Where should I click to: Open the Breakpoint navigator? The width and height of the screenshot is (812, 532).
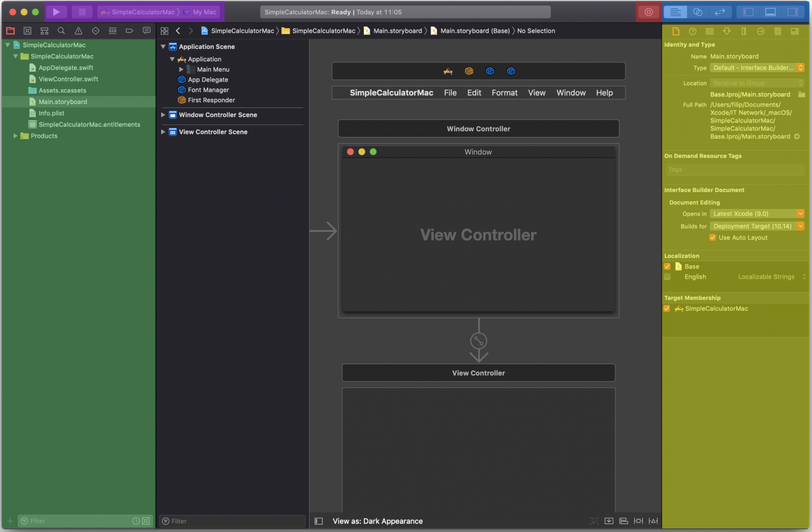(x=129, y=30)
